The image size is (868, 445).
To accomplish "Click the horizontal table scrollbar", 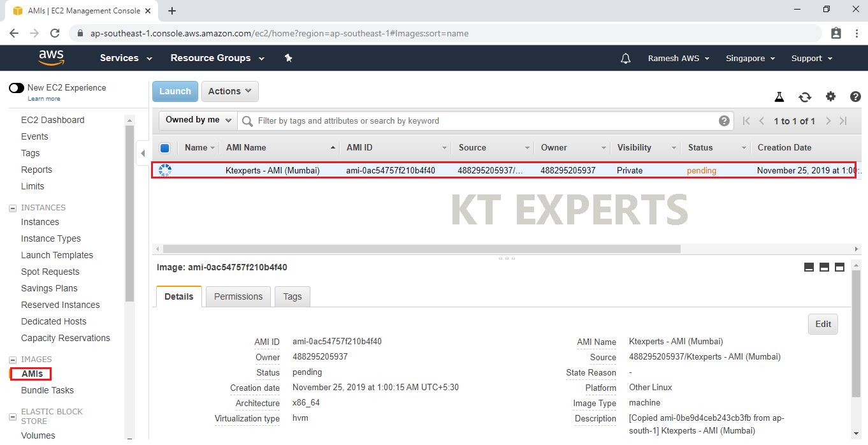I will [x=421, y=249].
